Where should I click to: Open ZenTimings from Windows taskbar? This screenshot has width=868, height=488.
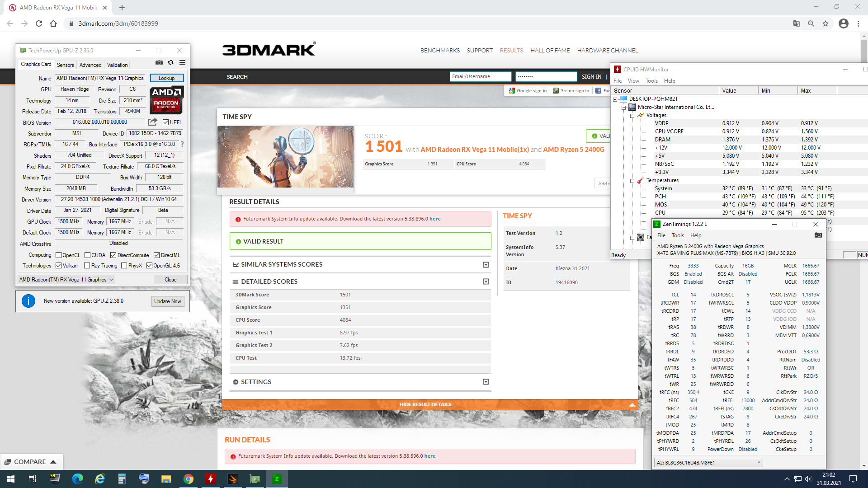click(x=277, y=479)
